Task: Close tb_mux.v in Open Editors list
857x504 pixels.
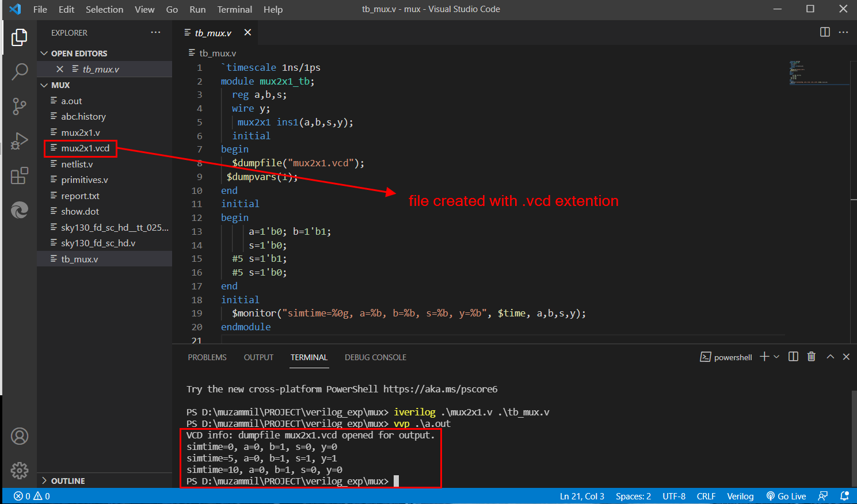Action: pyautogui.click(x=60, y=69)
